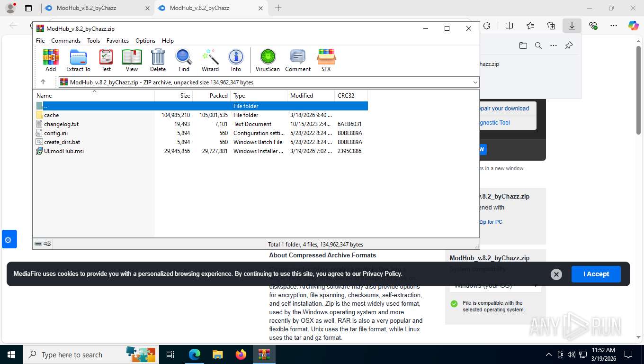Open downloads folder icon in flyout
This screenshot has height=364, width=644.
tap(523, 45)
